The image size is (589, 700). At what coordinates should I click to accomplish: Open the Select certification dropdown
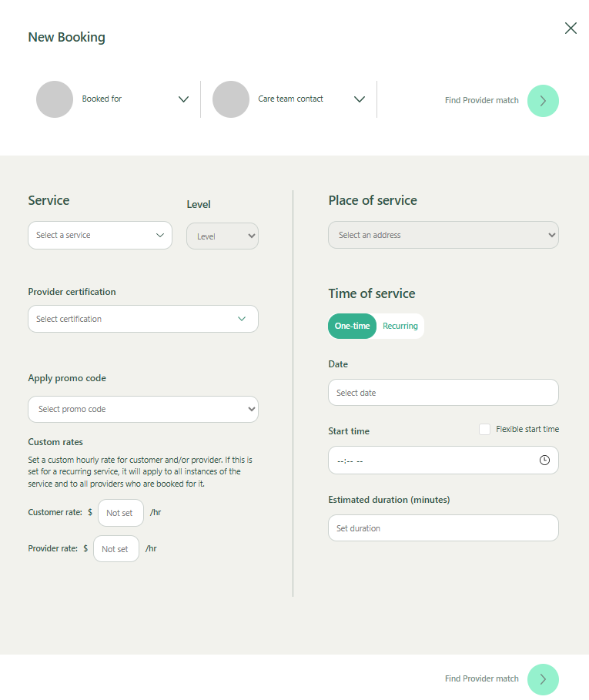point(143,319)
